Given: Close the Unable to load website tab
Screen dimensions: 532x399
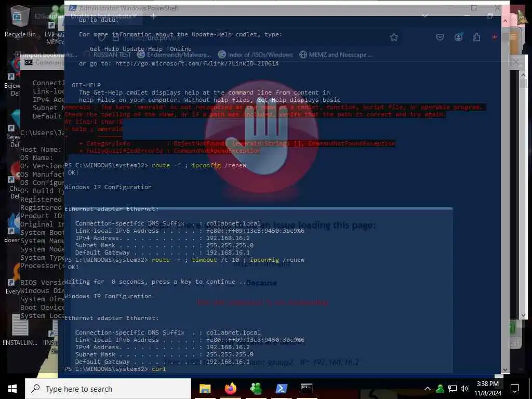Looking at the screenshot, I should pyautogui.click(x=135, y=16).
